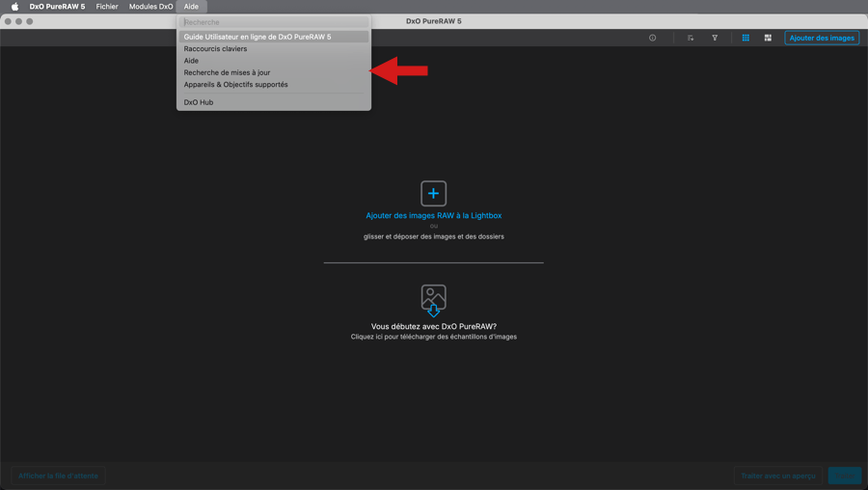Open the Apple menu
868x490 pixels.
click(x=14, y=7)
